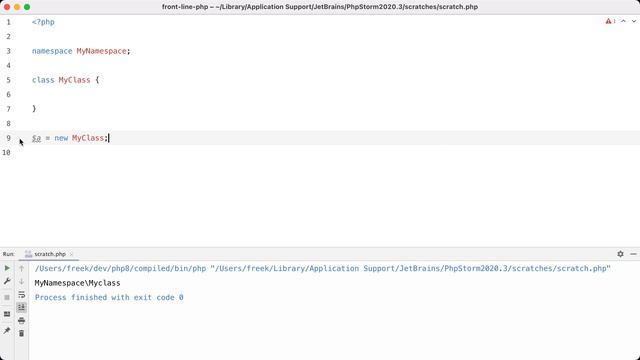Close the scratch.php run tab
Screen dimensions: 640x360
coord(71,254)
